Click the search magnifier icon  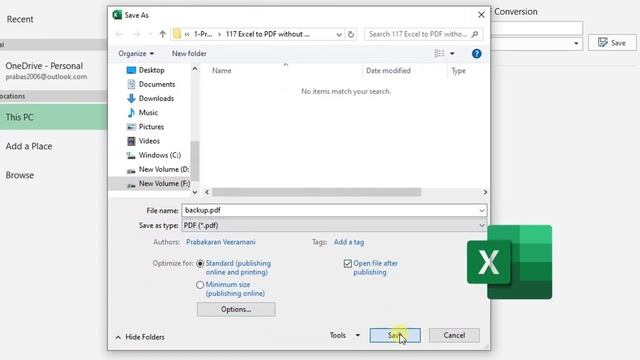pos(475,34)
